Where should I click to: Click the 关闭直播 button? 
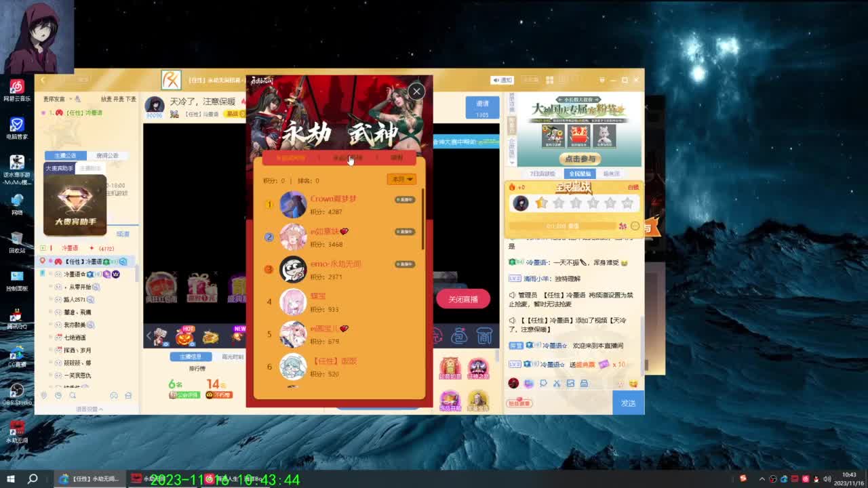click(x=463, y=299)
